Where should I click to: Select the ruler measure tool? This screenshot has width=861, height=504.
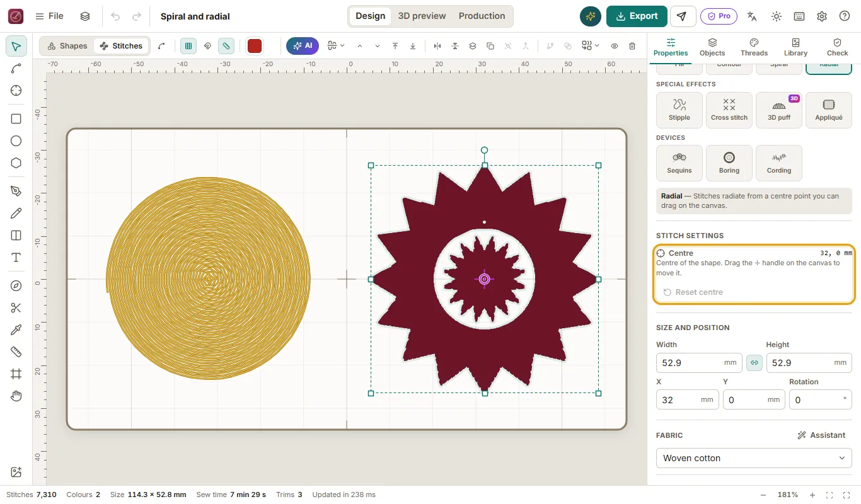coord(16,352)
